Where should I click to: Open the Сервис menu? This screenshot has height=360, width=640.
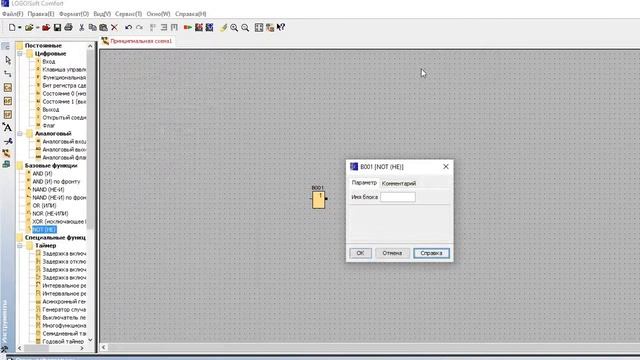129,14
